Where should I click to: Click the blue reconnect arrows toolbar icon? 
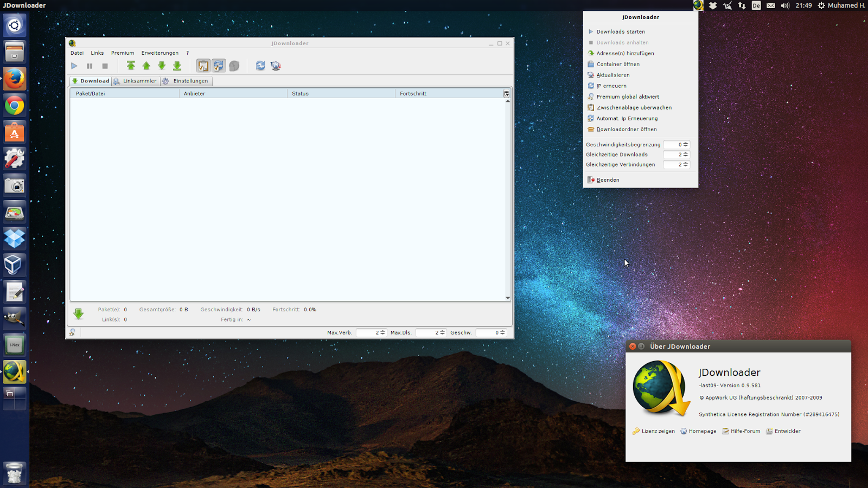[x=260, y=66]
